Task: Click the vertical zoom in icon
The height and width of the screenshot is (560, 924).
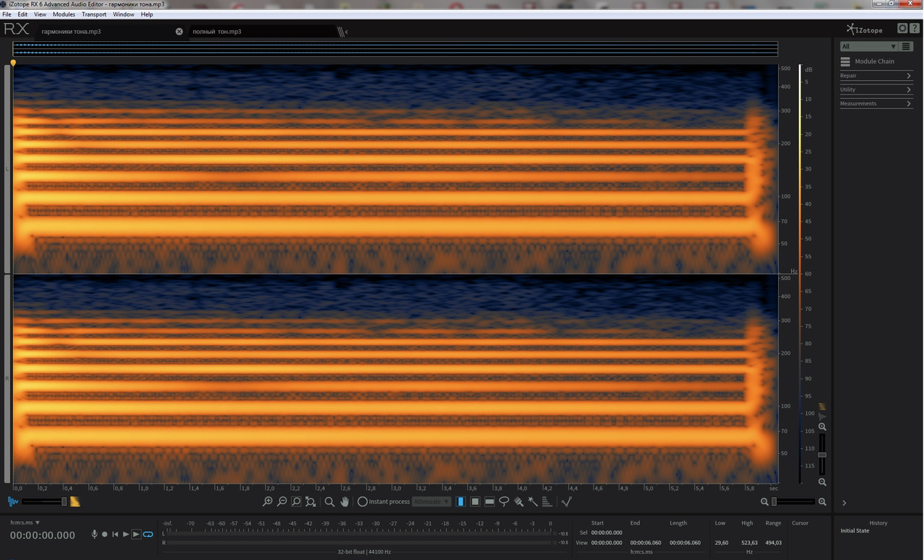Action: pyautogui.click(x=822, y=427)
